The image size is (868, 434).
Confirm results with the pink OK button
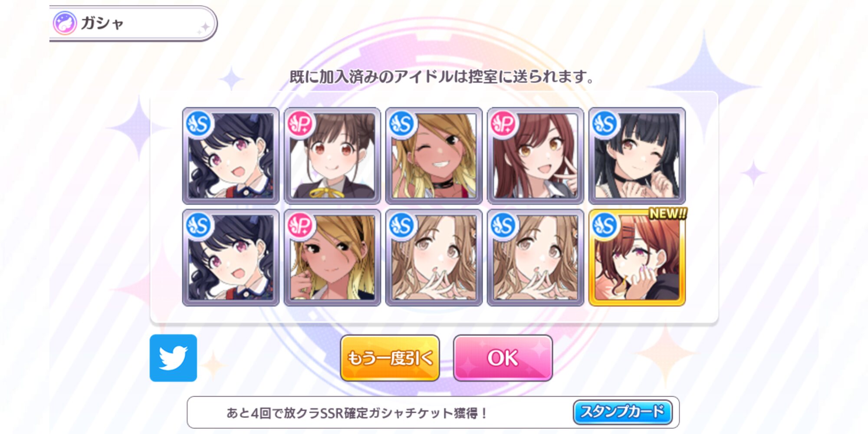click(x=503, y=358)
